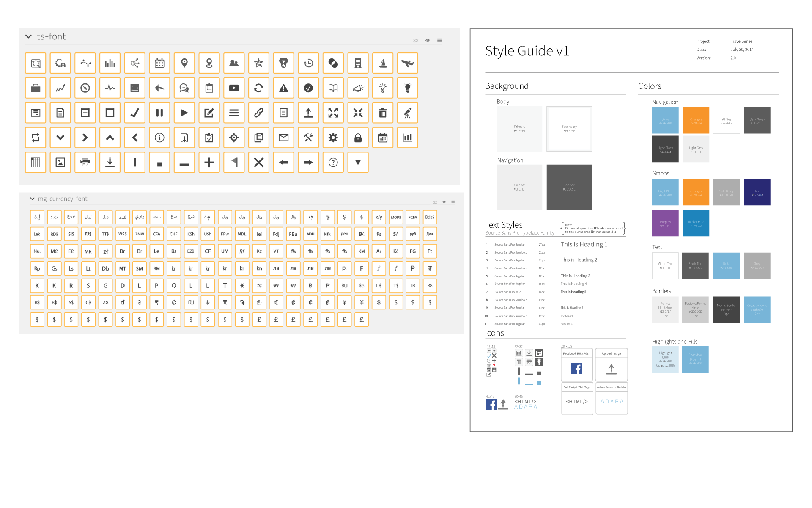The image size is (812, 508).
Task: Select the crosshair target icon
Action: [x=234, y=138]
